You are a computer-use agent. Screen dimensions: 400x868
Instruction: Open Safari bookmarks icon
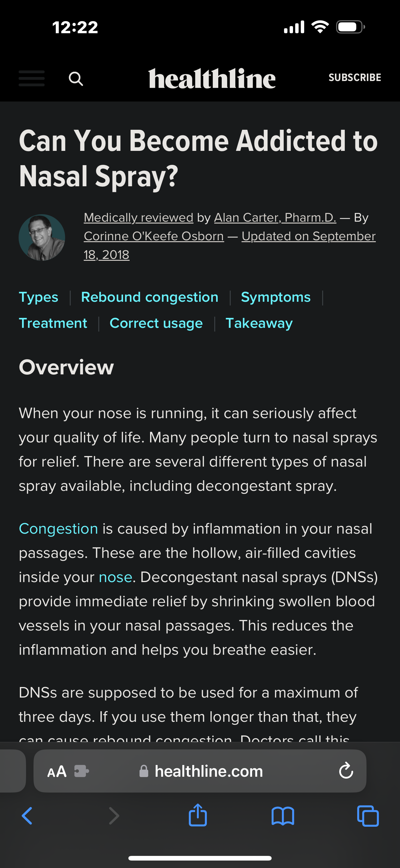coord(282,816)
